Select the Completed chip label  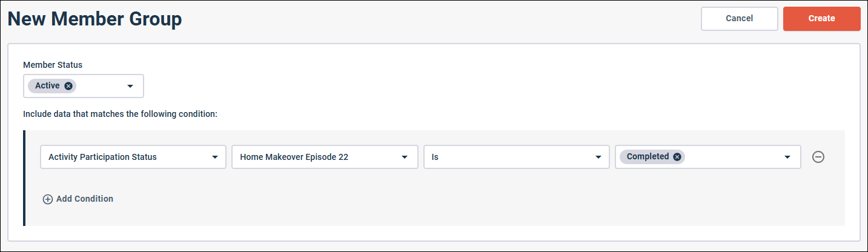click(648, 157)
